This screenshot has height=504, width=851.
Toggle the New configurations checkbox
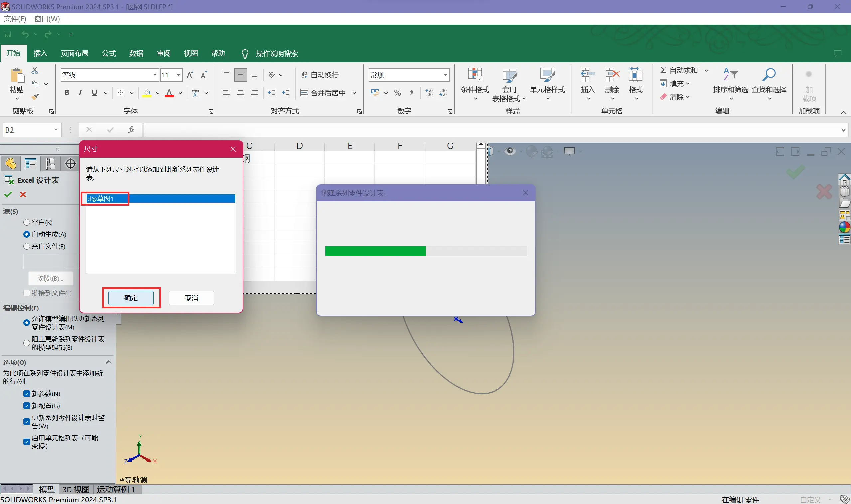(27, 406)
